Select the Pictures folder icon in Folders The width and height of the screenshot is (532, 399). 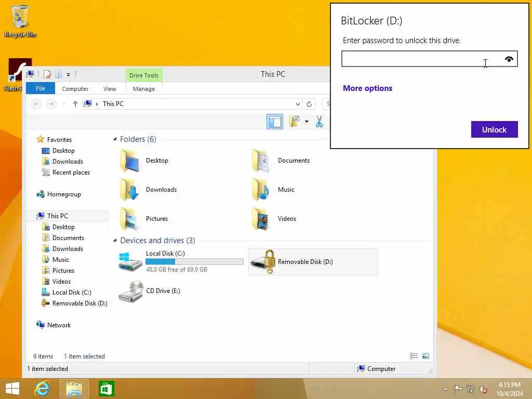[x=129, y=219]
